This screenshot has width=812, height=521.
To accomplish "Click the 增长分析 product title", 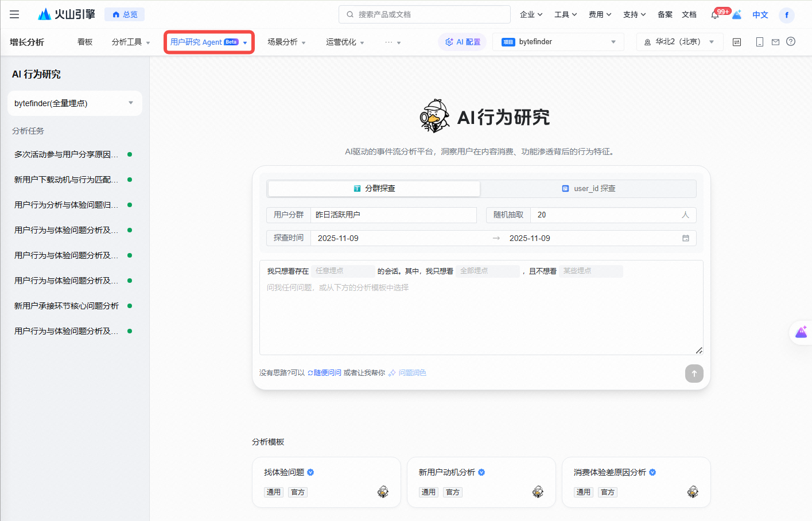I will [27, 42].
